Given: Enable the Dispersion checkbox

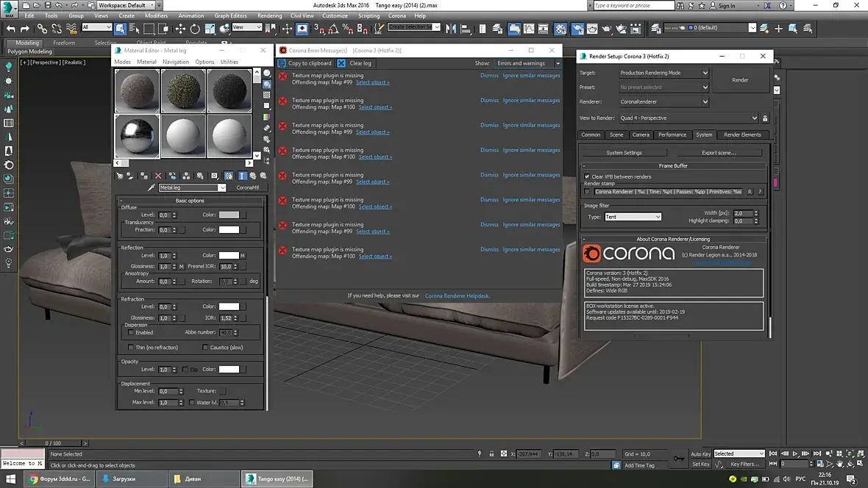Looking at the screenshot, I should pos(131,332).
